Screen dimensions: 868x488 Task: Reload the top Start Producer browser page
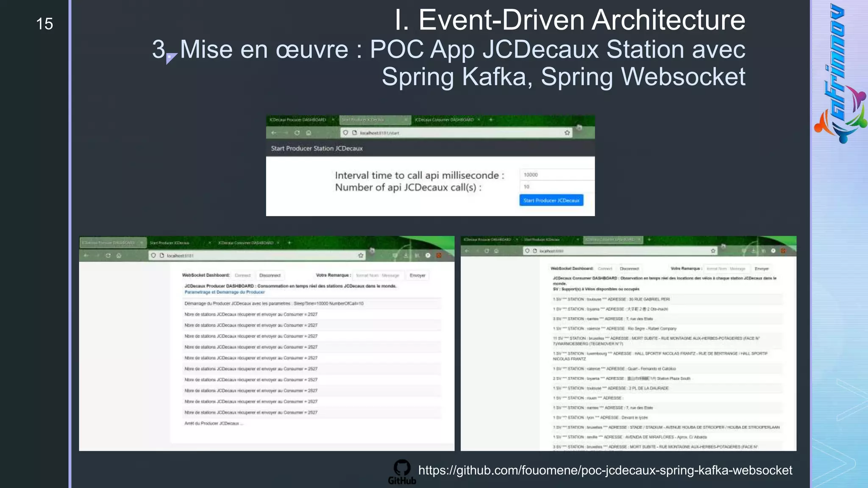click(297, 133)
